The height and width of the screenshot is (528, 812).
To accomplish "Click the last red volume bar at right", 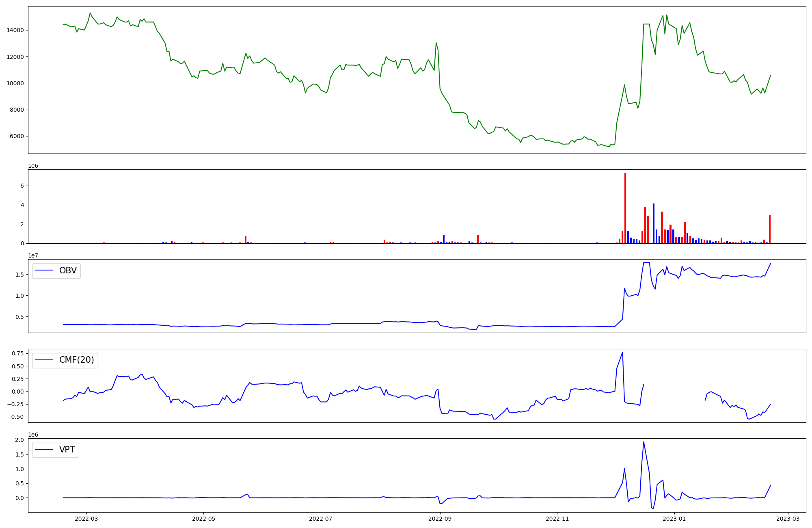I will tap(770, 229).
